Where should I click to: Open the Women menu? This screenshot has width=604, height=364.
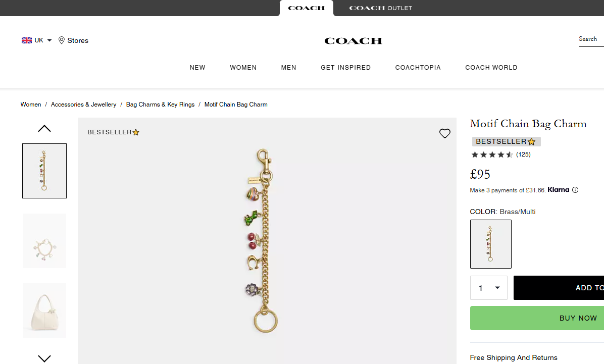tap(243, 68)
